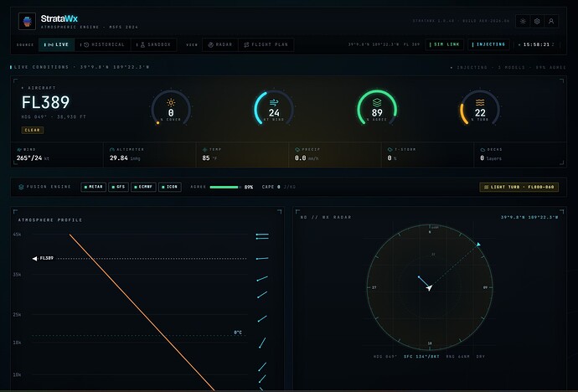The width and height of the screenshot is (578, 392).
Task: Open settings via the gear icon
Action: [x=537, y=22]
